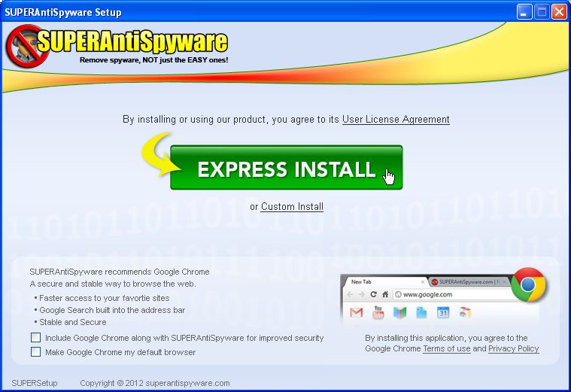Screen dimensions: 571x392
Task: Select the SUPERAntiSpyware.com tab in preview
Action: [465, 282]
